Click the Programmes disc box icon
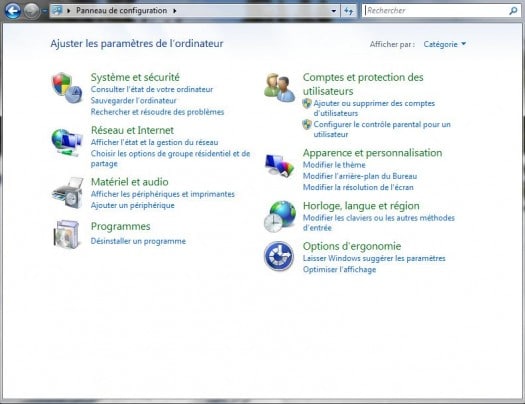The height and width of the screenshot is (404, 525). pos(67,234)
